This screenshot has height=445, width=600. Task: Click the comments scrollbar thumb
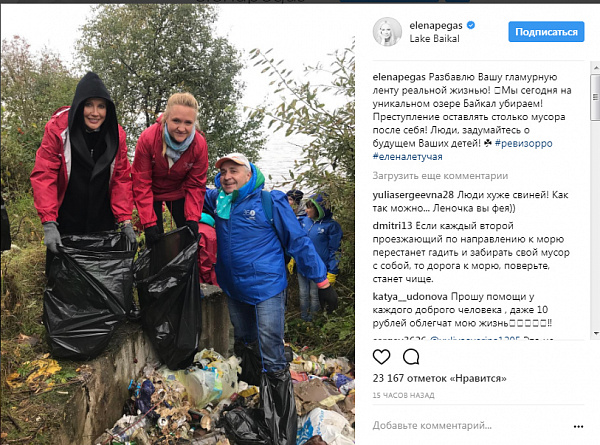point(595,97)
